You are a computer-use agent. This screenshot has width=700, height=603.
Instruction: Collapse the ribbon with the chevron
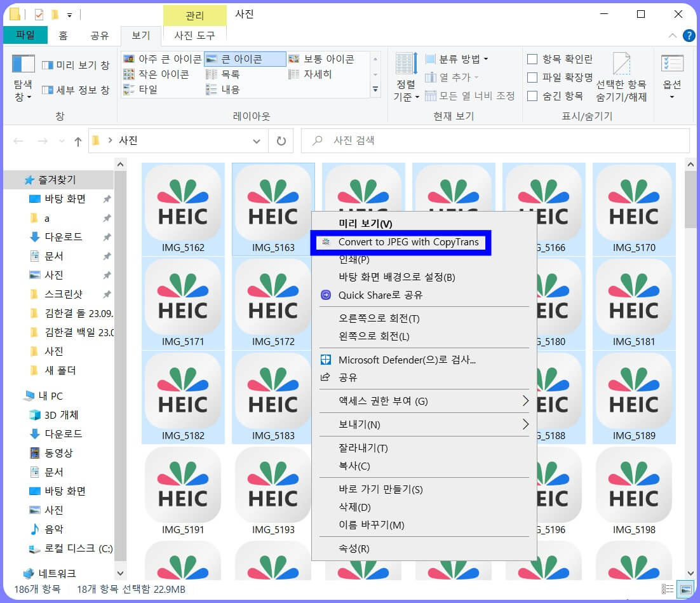pos(672,36)
